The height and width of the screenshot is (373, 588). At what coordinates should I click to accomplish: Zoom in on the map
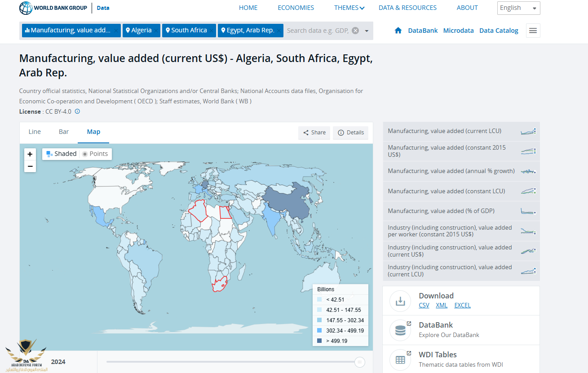tap(30, 154)
